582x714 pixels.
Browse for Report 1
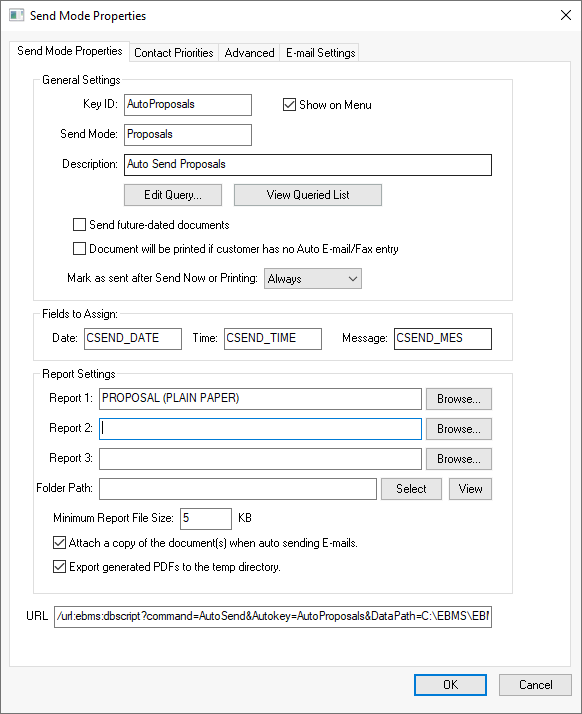click(x=459, y=399)
